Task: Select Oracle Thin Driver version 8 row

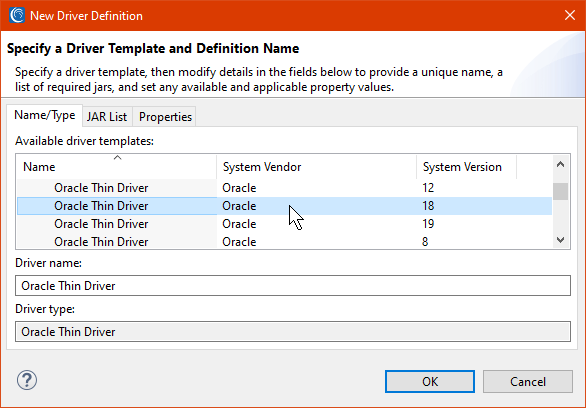Action: pyautogui.click(x=284, y=241)
